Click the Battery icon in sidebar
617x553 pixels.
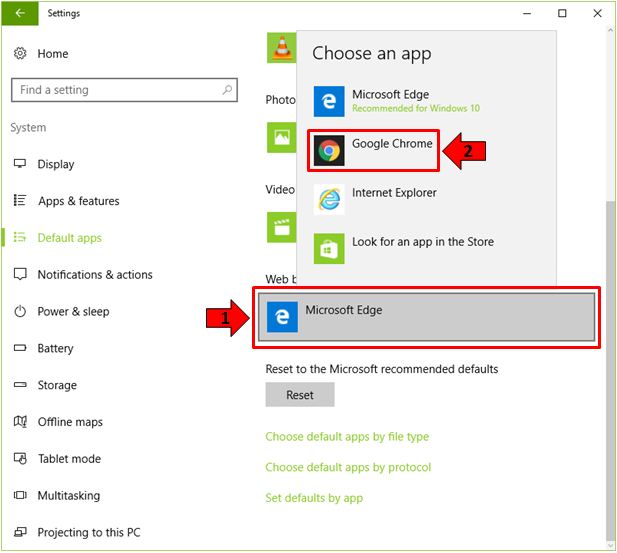(x=20, y=348)
